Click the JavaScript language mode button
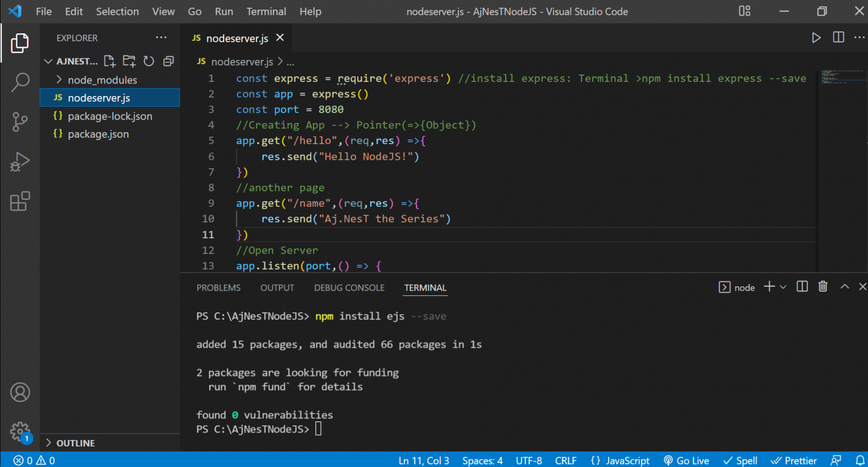The height and width of the screenshot is (467, 868). pos(620,460)
